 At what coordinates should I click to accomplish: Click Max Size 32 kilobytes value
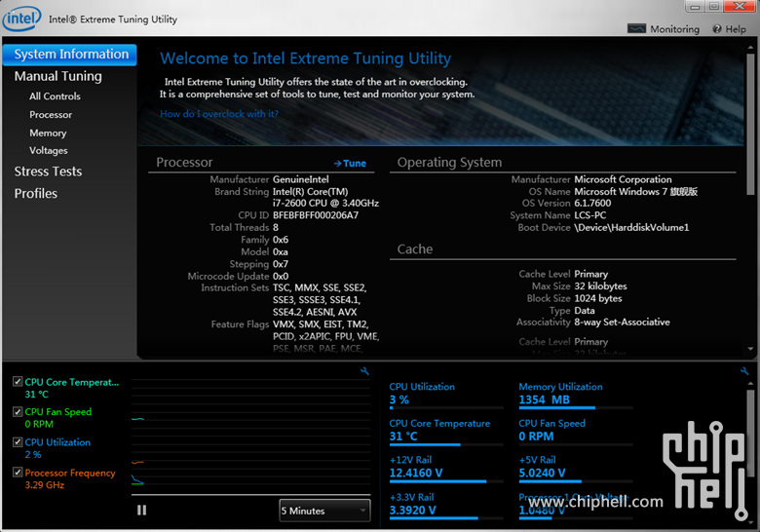(600, 285)
